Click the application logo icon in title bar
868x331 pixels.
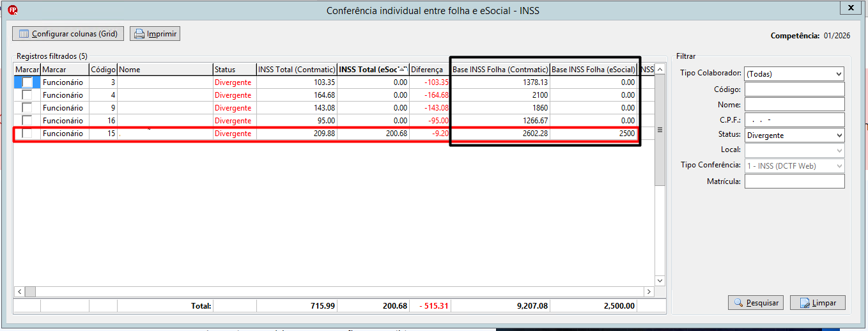point(12,10)
